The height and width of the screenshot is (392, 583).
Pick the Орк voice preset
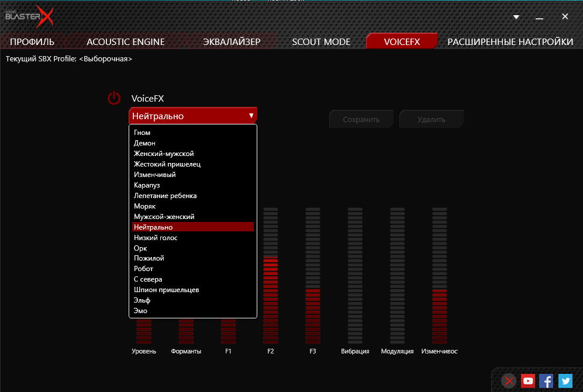click(x=193, y=248)
